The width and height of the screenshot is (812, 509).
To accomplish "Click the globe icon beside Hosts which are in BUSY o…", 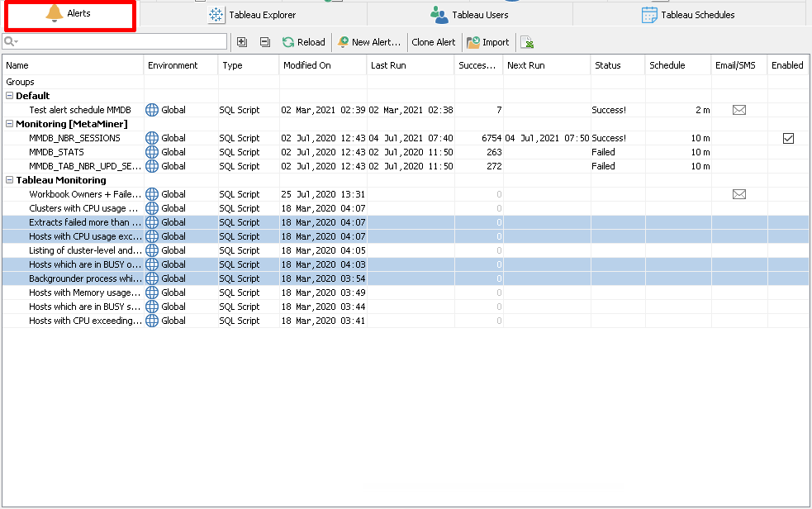I will 152,264.
